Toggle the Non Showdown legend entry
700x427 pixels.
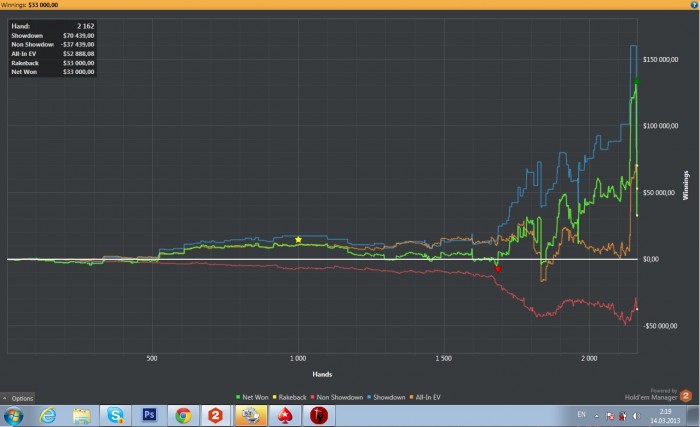(x=337, y=397)
